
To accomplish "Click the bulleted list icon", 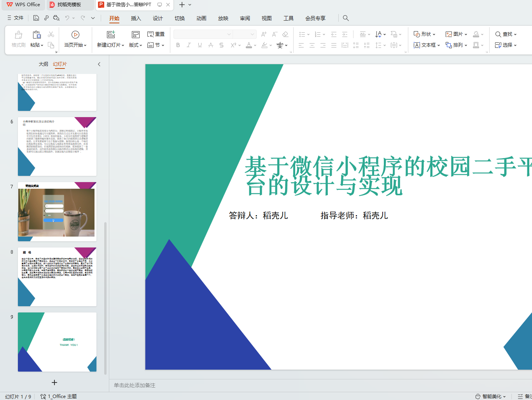I will click(x=302, y=34).
